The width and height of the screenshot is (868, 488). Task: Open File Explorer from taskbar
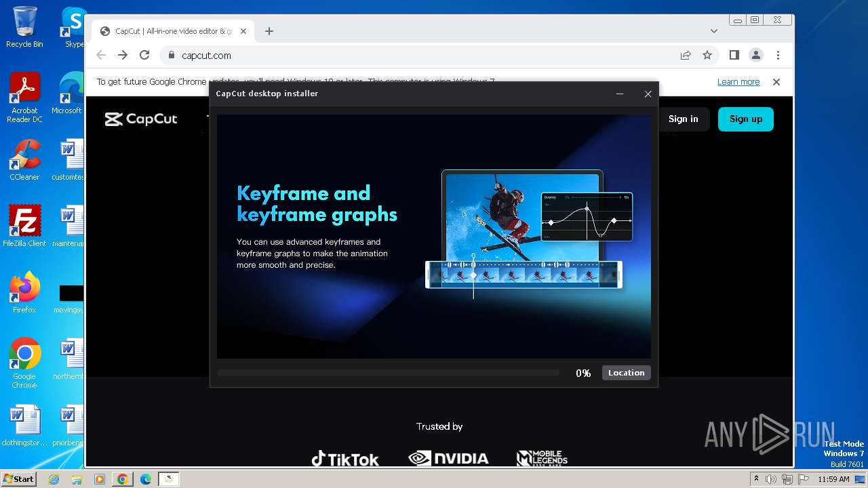(77, 479)
